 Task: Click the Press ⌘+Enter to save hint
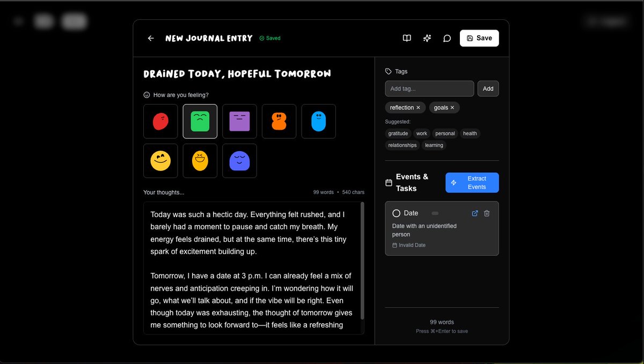pyautogui.click(x=442, y=331)
